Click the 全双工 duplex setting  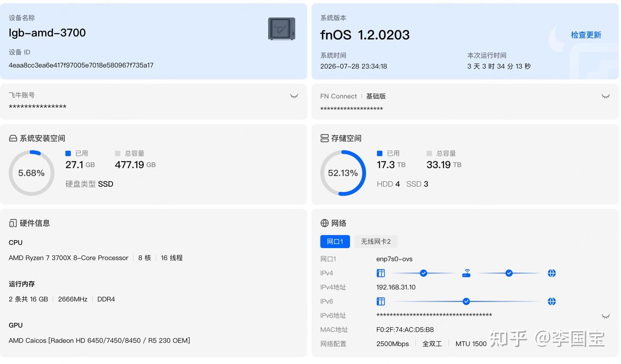click(432, 344)
